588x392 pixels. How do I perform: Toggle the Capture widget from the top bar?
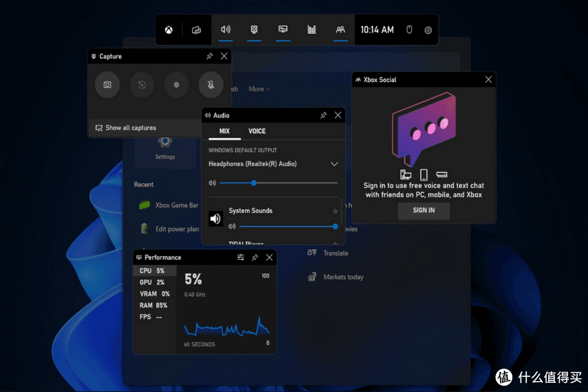[x=254, y=29]
